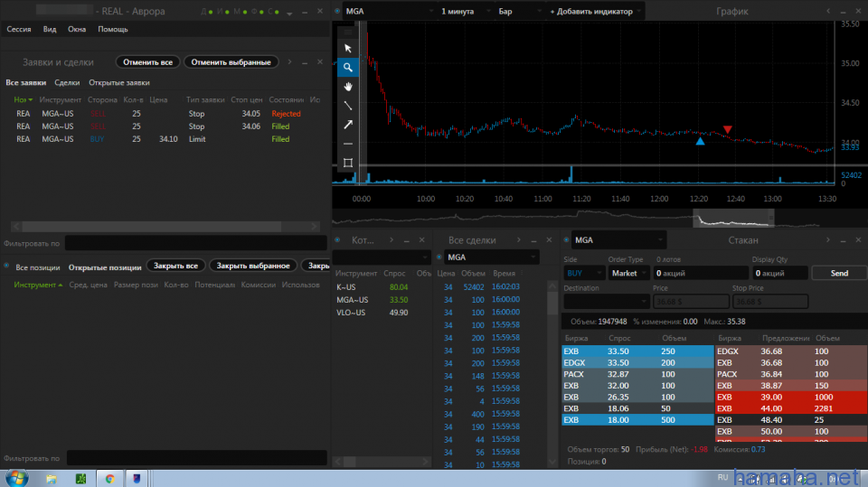Open the Destination dropdown
The width and height of the screenshot is (868, 487).
606,302
